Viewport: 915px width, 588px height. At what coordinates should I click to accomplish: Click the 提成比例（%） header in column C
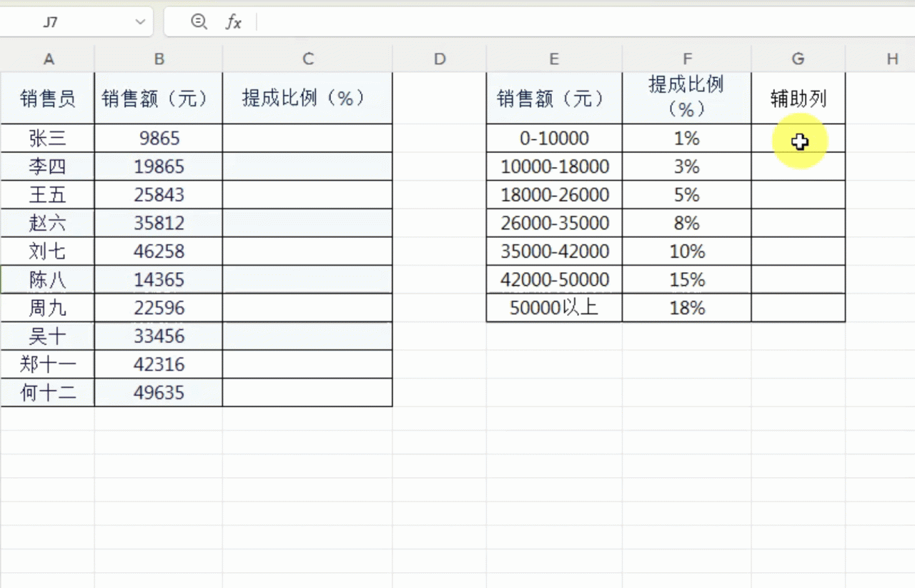307,98
